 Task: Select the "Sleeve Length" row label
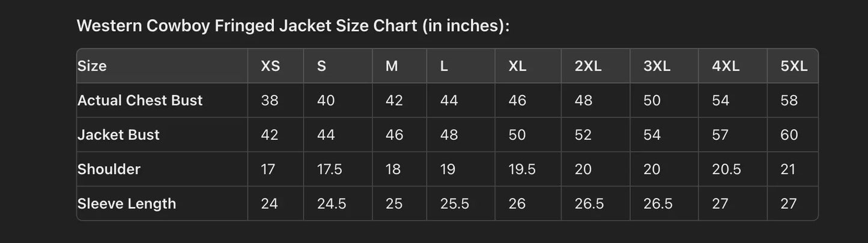pos(127,203)
